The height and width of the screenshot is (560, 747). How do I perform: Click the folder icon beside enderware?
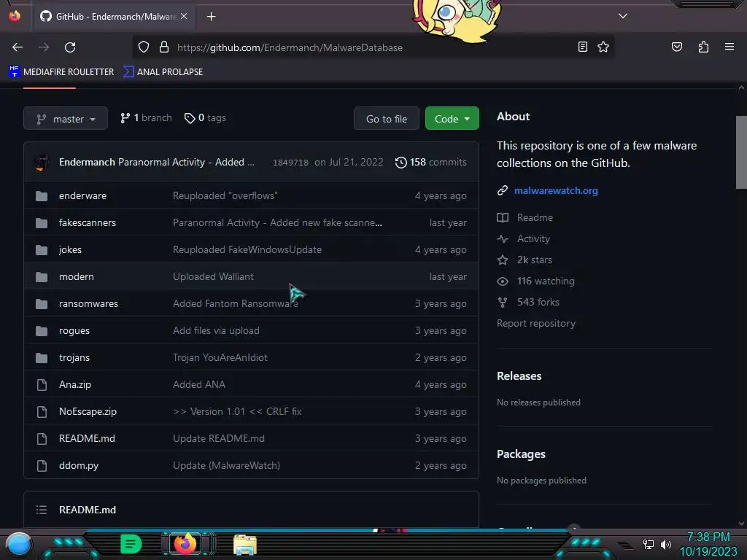tap(42, 195)
